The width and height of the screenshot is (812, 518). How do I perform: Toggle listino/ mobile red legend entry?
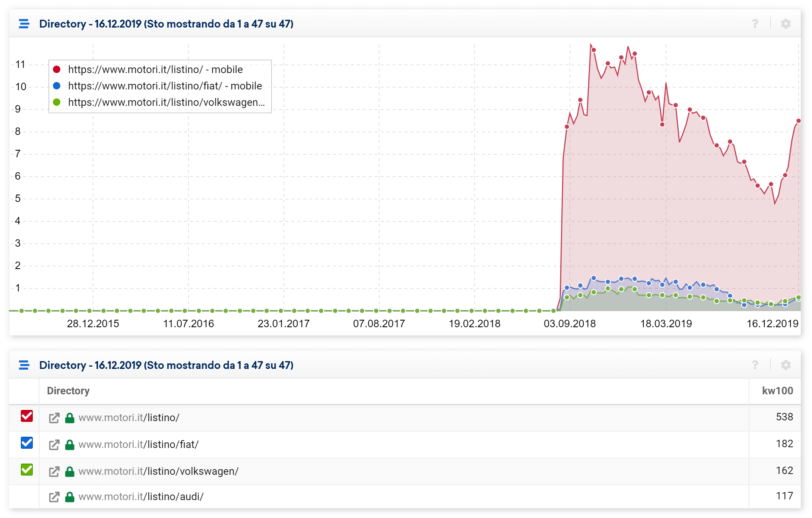coord(155,70)
